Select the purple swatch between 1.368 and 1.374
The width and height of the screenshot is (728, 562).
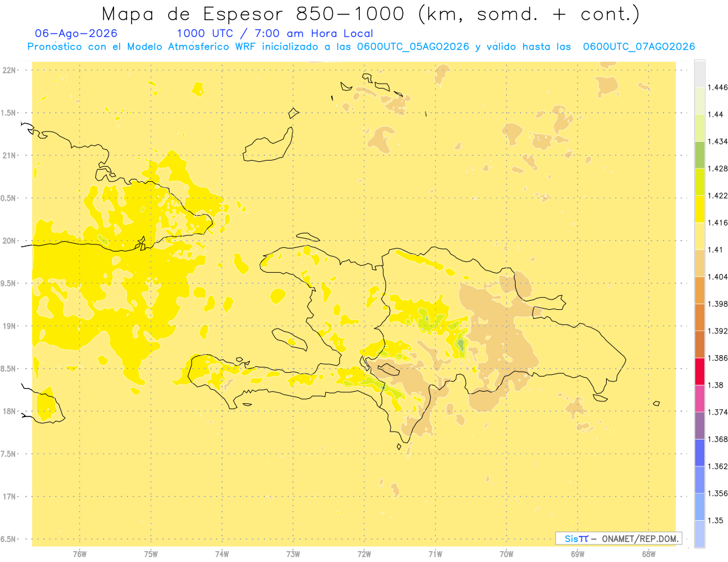[x=699, y=426]
